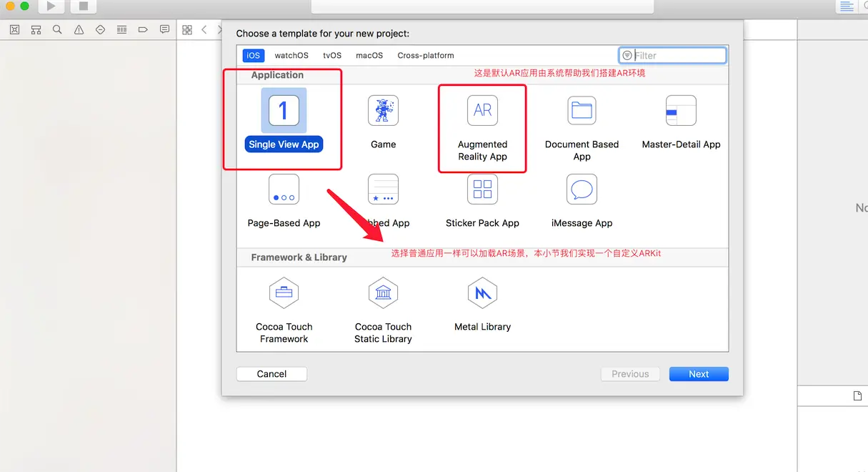The width and height of the screenshot is (868, 472).
Task: Click the filter icon in search field
Action: tap(627, 55)
